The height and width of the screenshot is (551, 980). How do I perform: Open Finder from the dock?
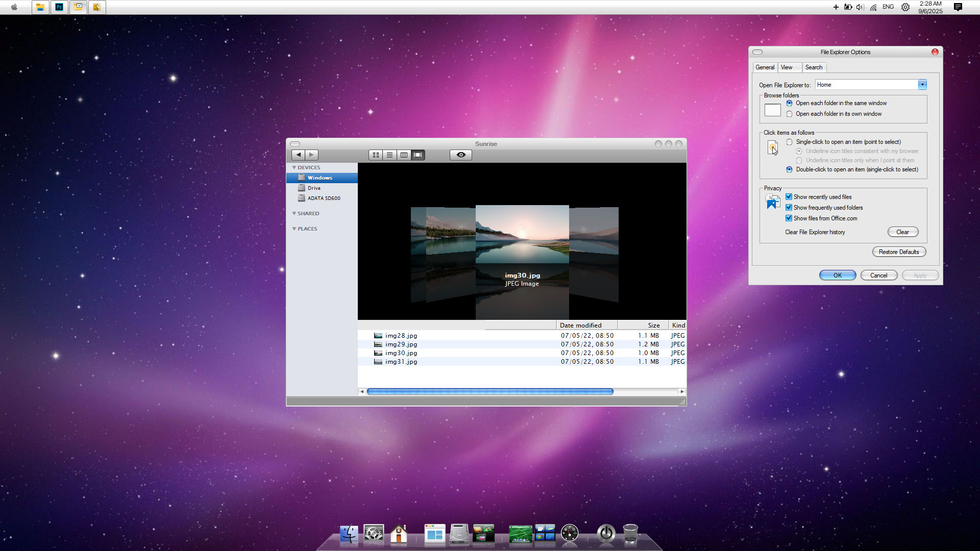(x=349, y=534)
